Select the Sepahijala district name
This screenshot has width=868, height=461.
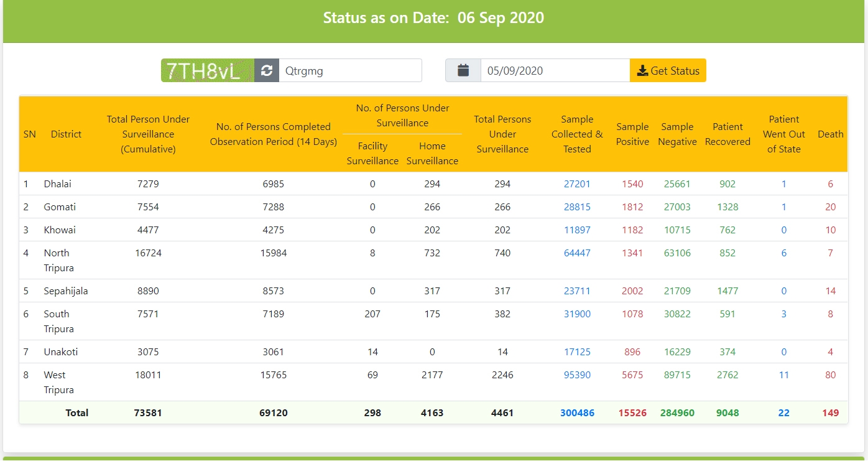point(66,291)
